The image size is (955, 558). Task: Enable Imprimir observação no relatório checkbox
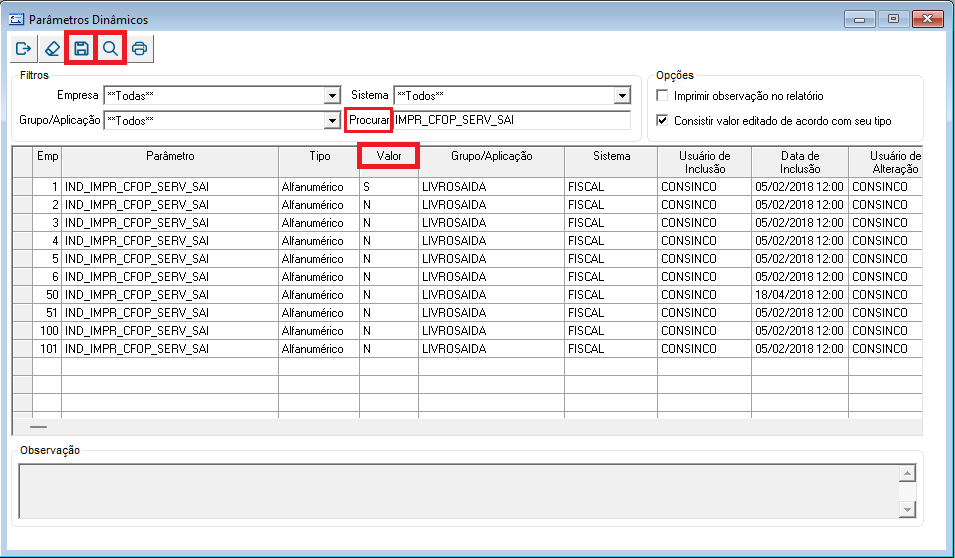(x=662, y=96)
